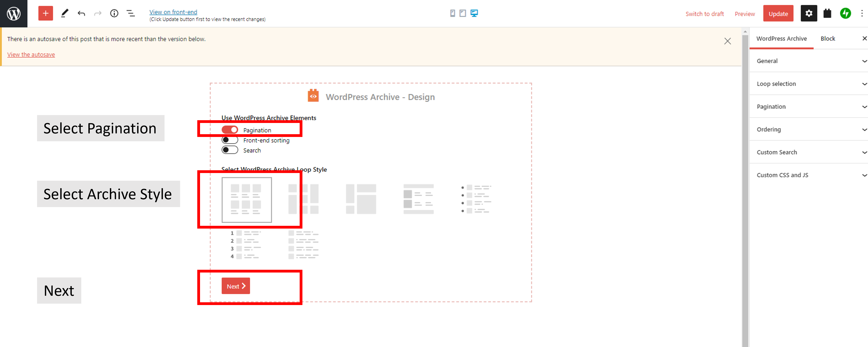Open the block inserter plus button
Image resolution: width=868 pixels, height=347 pixels.
point(46,13)
